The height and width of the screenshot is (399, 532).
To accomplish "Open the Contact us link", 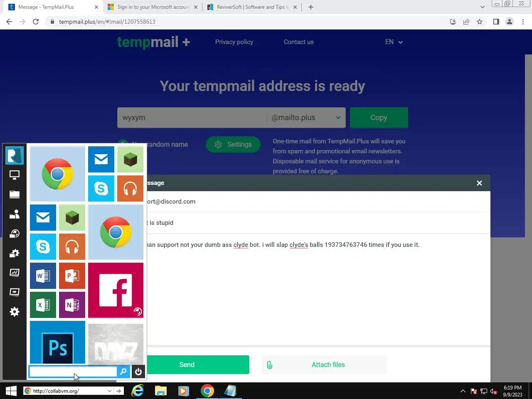I will pyautogui.click(x=298, y=42).
